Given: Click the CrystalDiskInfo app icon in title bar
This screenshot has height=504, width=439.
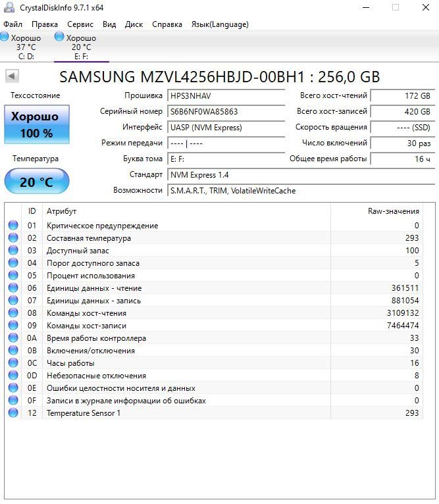Looking at the screenshot, I should click(x=9, y=7).
